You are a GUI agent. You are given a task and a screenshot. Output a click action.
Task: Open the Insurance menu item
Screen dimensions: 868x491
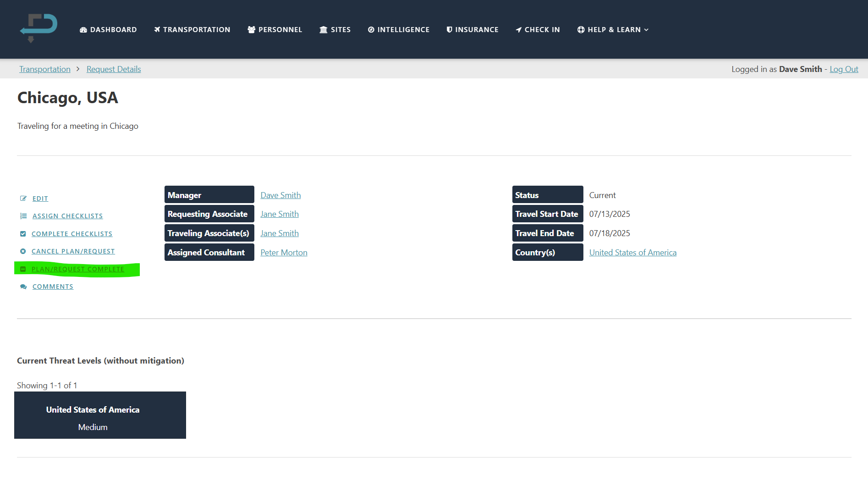tap(472, 30)
